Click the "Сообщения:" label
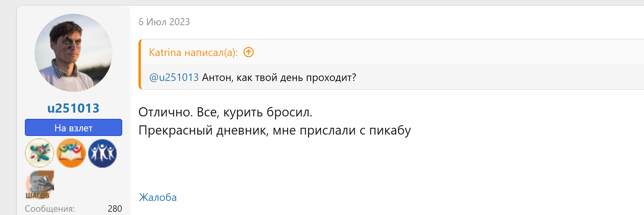The image size is (644, 215). pyautogui.click(x=50, y=209)
